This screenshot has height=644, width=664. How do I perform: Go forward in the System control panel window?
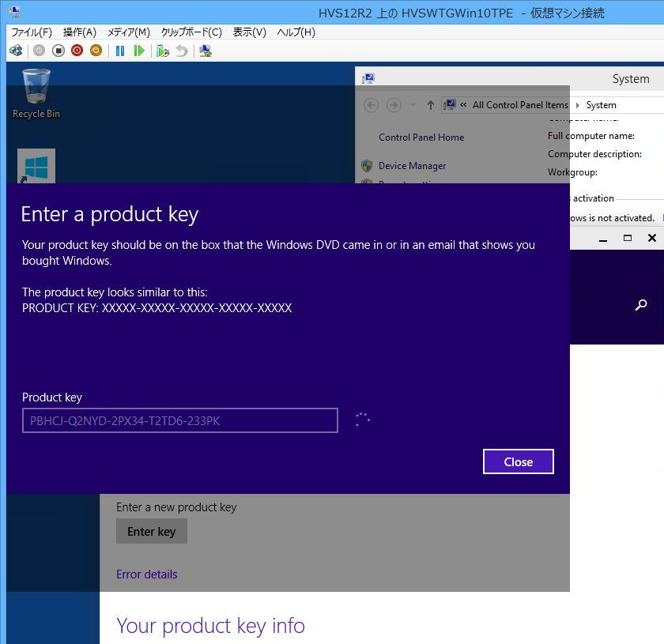tap(394, 105)
